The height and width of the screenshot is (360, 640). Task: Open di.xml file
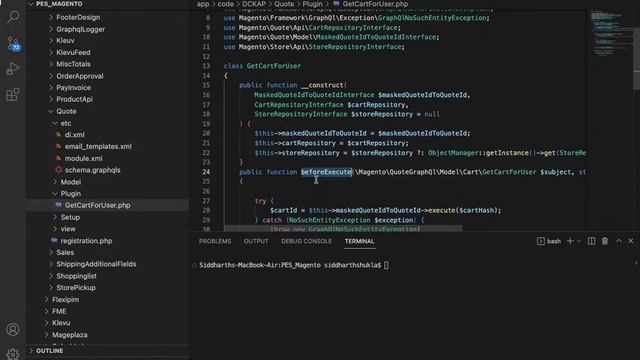coord(74,134)
